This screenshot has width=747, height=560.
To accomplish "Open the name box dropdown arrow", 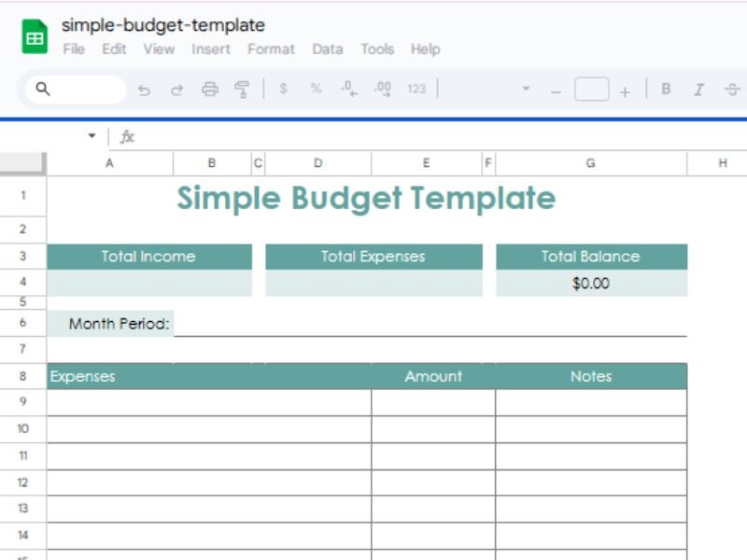I will point(92,135).
